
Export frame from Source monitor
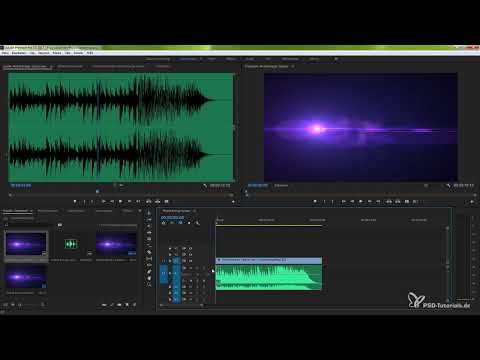click(166, 201)
